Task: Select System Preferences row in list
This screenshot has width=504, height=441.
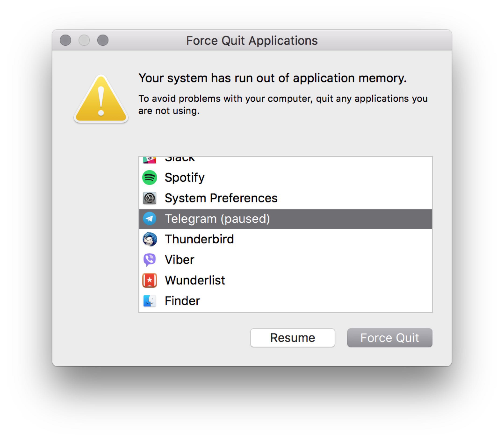Action: pyautogui.click(x=221, y=198)
